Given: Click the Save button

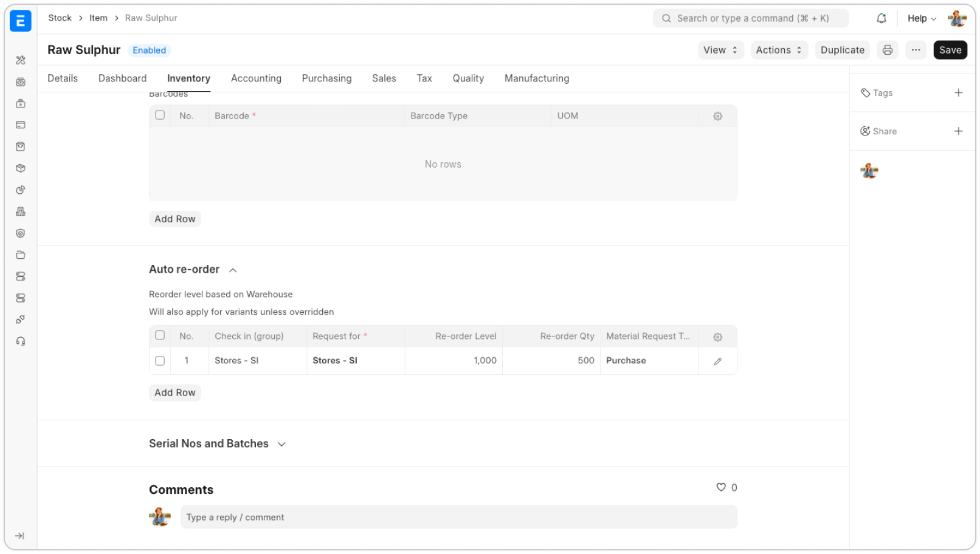Looking at the screenshot, I should pos(950,50).
